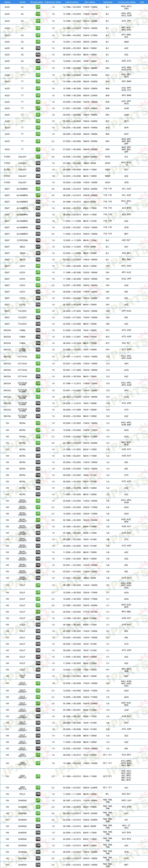
Task: Click diesel ON icon in Sharan BVH row
Action: (38, 858)
